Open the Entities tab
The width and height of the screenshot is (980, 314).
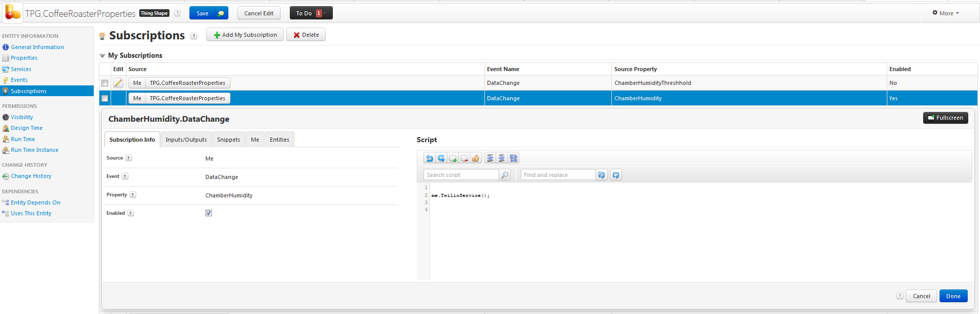[280, 140]
